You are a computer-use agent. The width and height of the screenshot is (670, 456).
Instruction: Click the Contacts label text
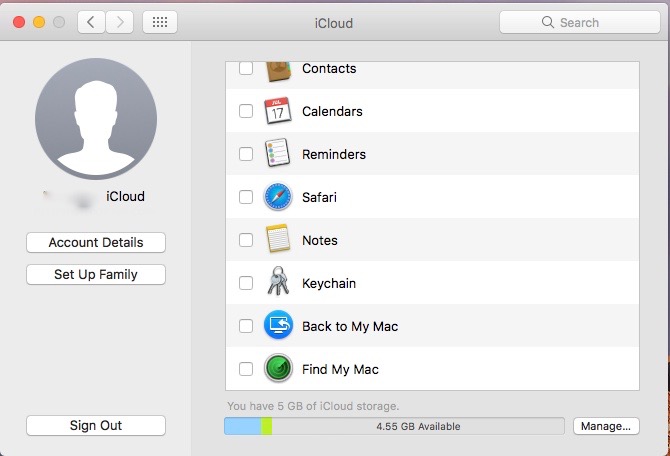point(329,69)
